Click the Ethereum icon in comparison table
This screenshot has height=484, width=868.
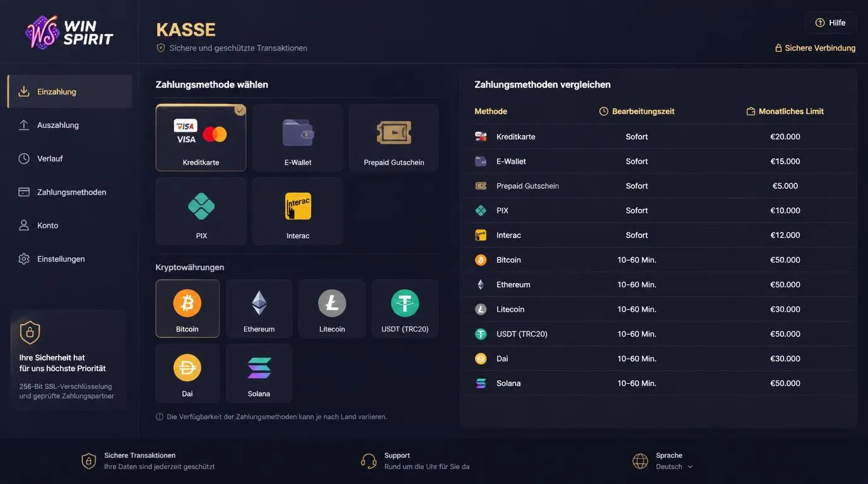[x=481, y=284]
